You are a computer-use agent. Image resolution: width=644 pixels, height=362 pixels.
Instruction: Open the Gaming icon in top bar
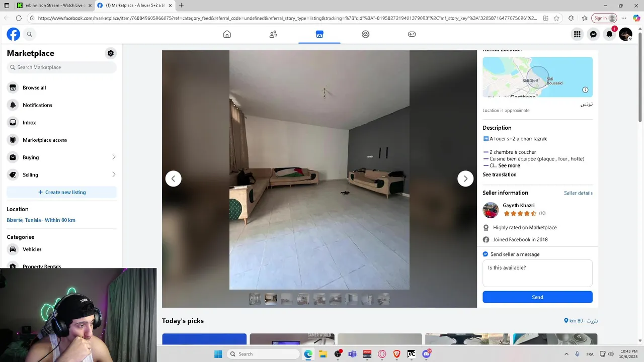(412, 34)
